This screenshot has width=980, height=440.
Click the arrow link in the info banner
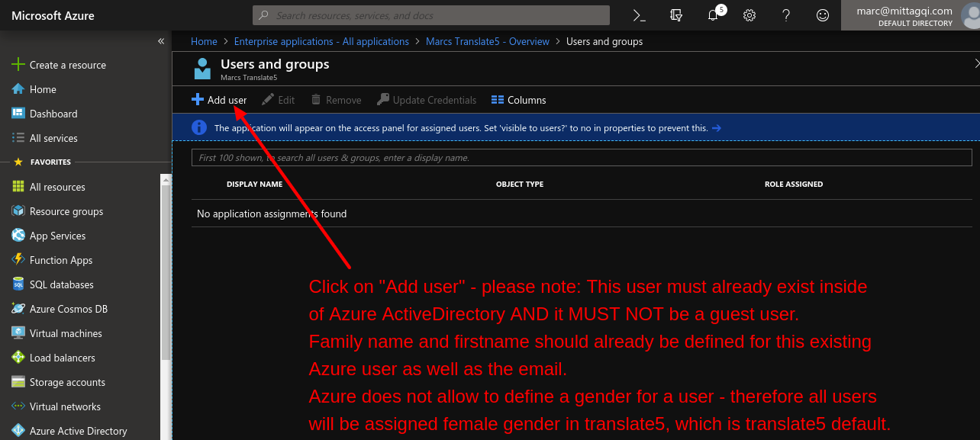[716, 128]
